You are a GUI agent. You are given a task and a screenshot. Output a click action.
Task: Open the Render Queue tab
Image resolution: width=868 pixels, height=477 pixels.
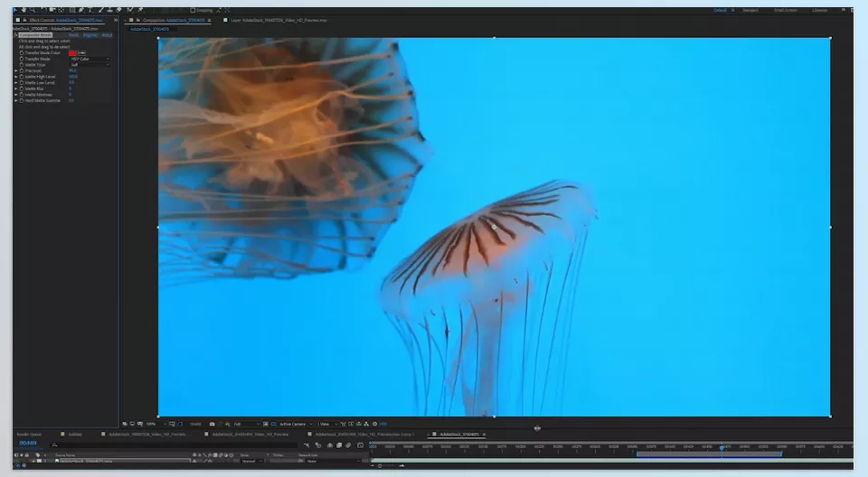(x=29, y=435)
